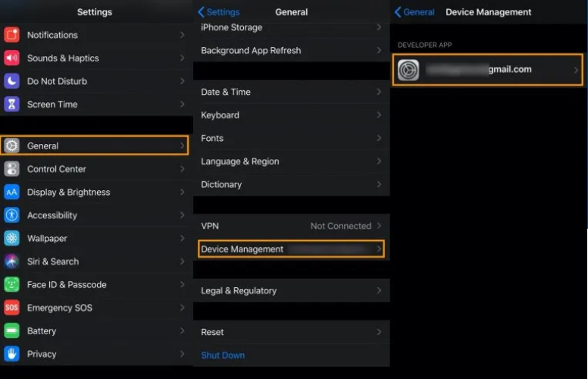
Task: Tap the Sounds & Haptics speaker icon
Action: 11,58
